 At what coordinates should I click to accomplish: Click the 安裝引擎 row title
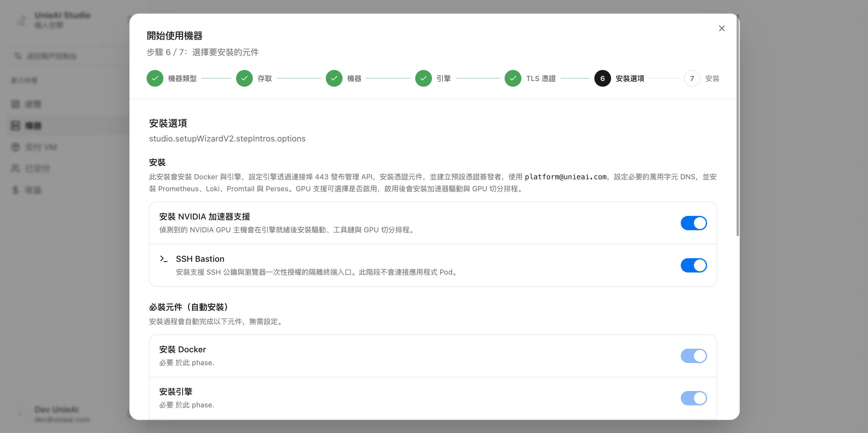176,392
